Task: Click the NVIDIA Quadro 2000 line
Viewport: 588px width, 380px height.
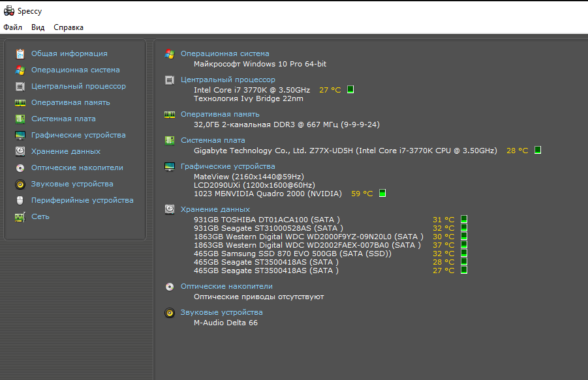Action: (x=268, y=194)
